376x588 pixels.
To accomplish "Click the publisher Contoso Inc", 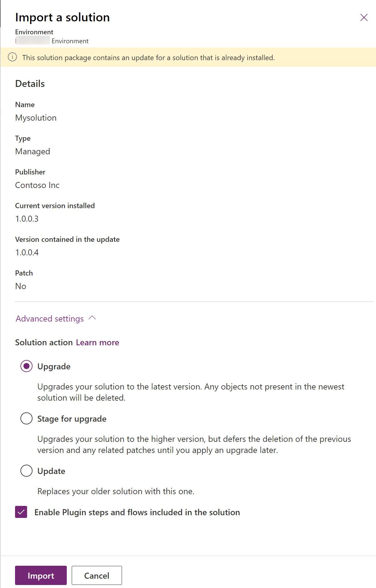I will 37,185.
